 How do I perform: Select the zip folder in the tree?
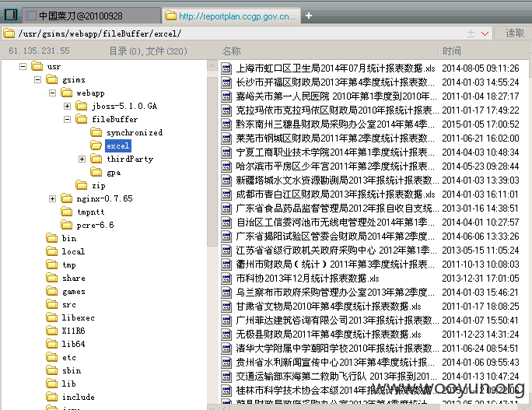click(x=99, y=185)
